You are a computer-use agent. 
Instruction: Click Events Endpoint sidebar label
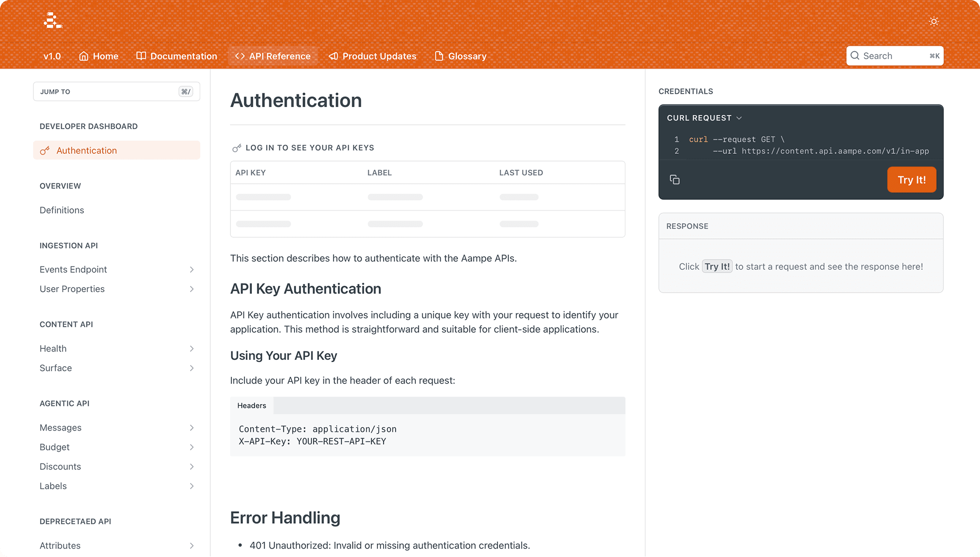[73, 270]
